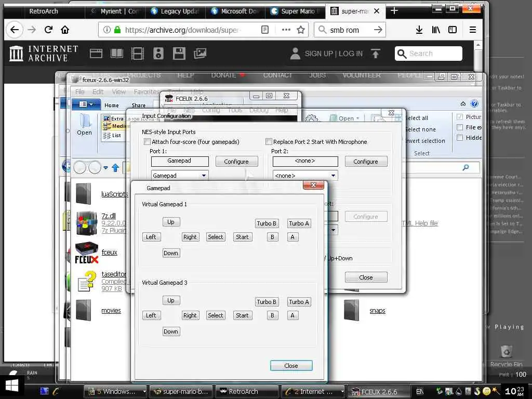
Task: Toggle reader view in the address bar
Action: click(265, 30)
